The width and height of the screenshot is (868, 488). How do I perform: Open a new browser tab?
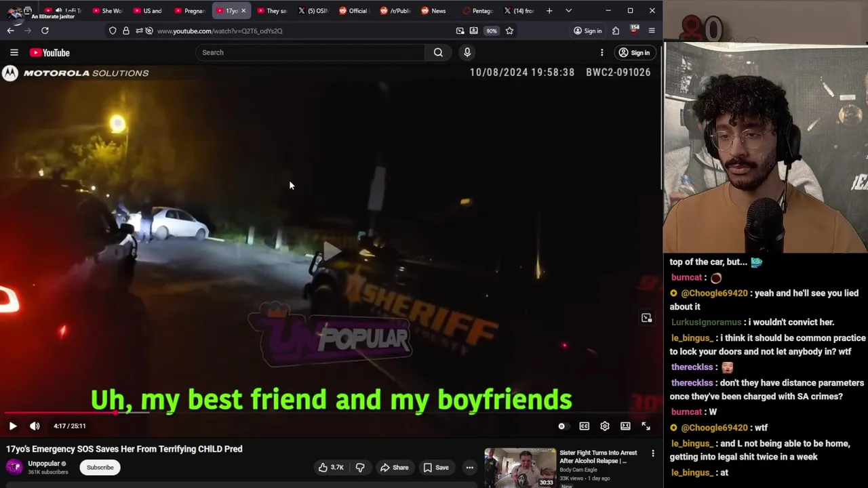click(549, 11)
